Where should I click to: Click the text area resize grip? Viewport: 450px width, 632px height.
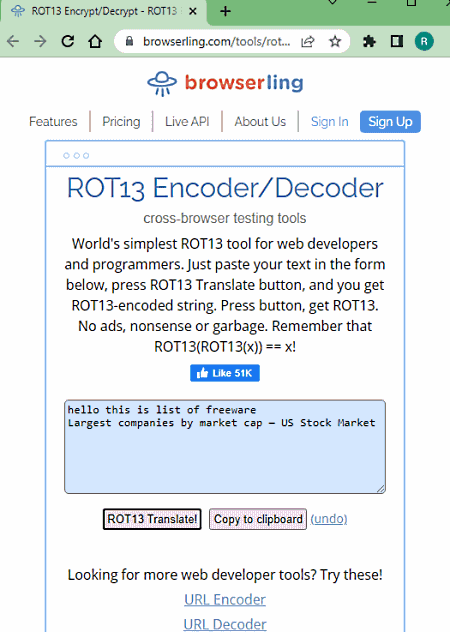(381, 489)
